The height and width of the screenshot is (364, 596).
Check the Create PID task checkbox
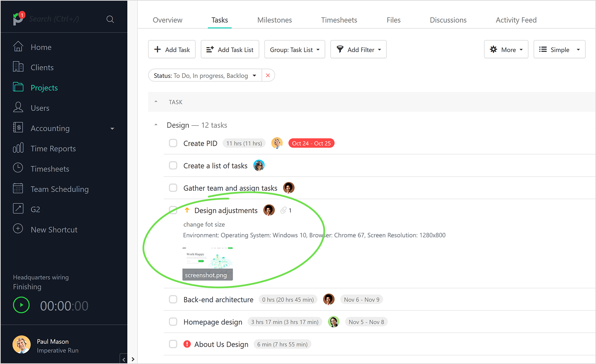pyautogui.click(x=173, y=143)
